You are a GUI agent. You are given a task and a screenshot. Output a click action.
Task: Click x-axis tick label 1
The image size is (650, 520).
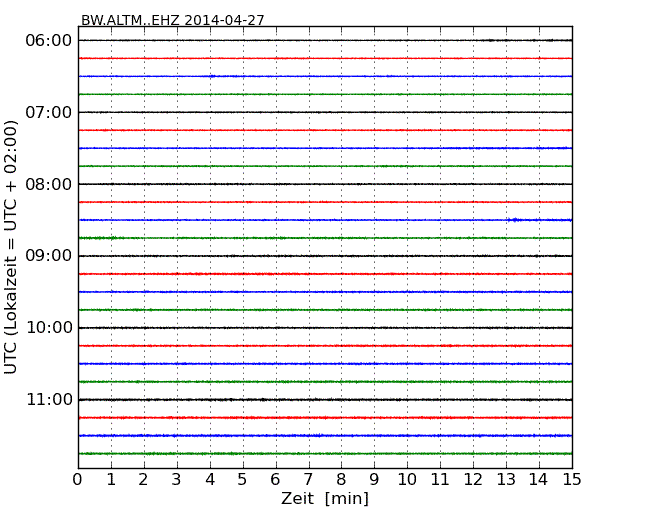pyautogui.click(x=111, y=479)
